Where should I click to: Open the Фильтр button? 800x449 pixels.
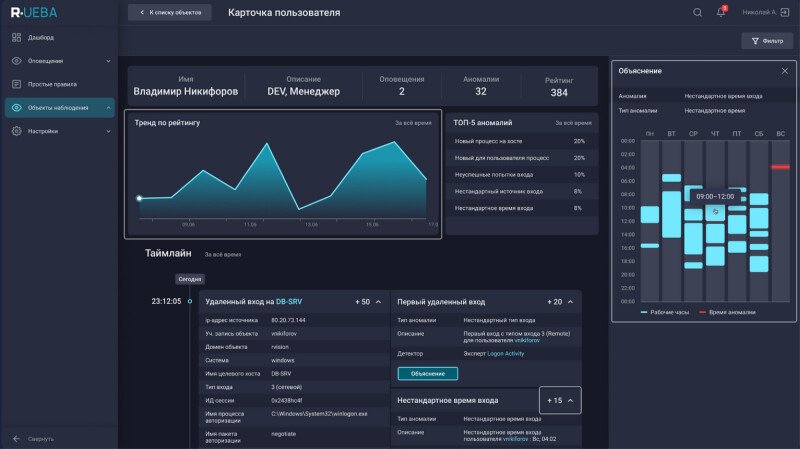click(766, 41)
